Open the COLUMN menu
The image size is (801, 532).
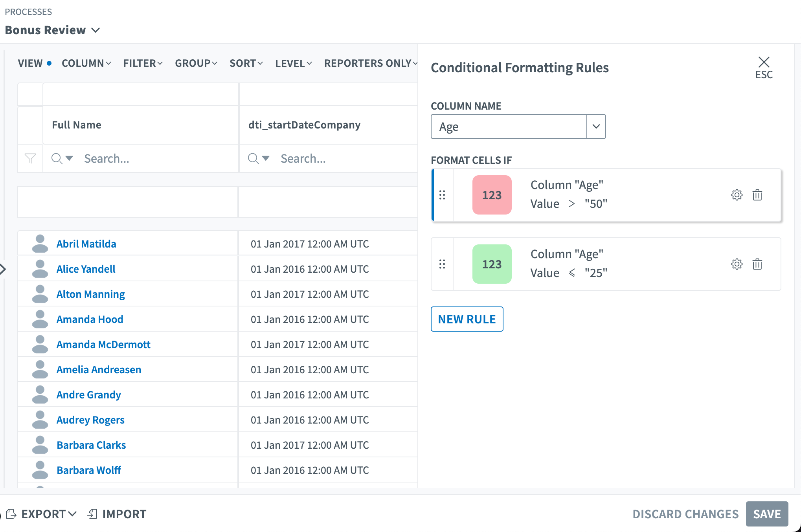pos(86,63)
